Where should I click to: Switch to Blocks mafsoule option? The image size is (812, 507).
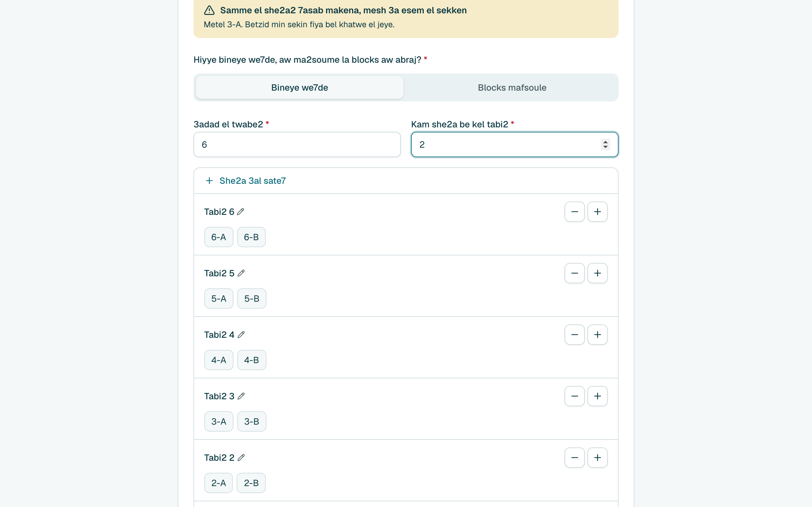512,87
